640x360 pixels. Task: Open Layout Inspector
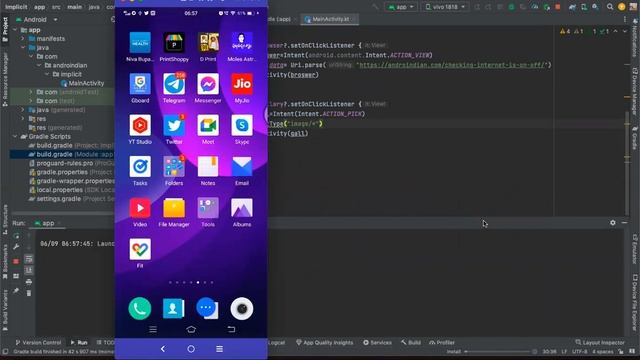coord(600,342)
